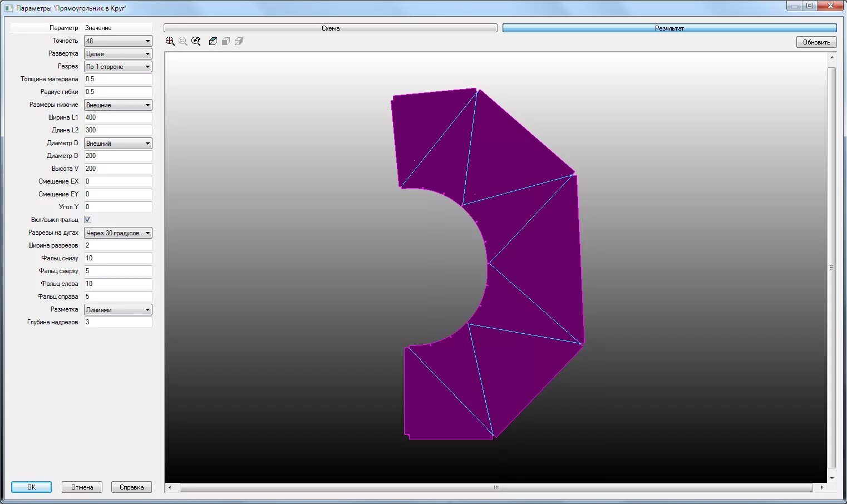
Task: Open the Точность dropdown showing 48
Action: click(118, 41)
